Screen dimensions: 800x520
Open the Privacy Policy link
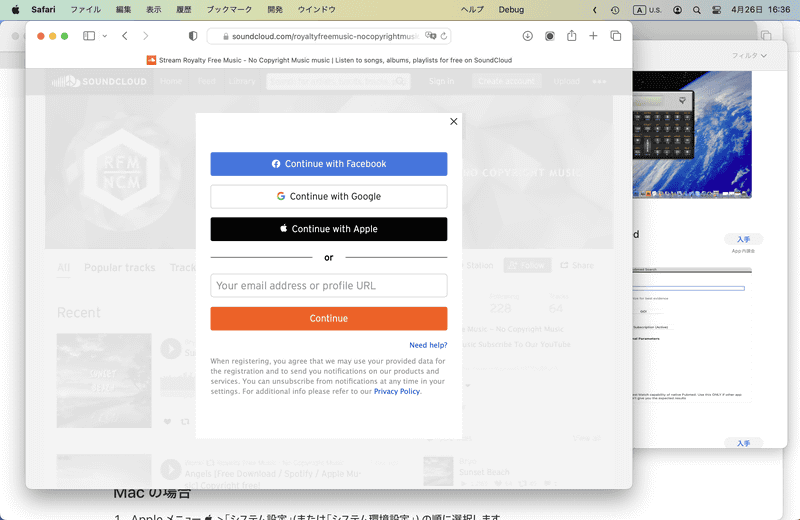pos(397,391)
